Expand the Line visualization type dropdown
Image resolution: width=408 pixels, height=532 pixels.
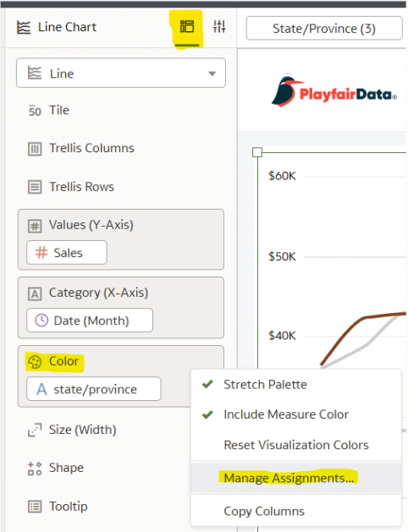121,73
